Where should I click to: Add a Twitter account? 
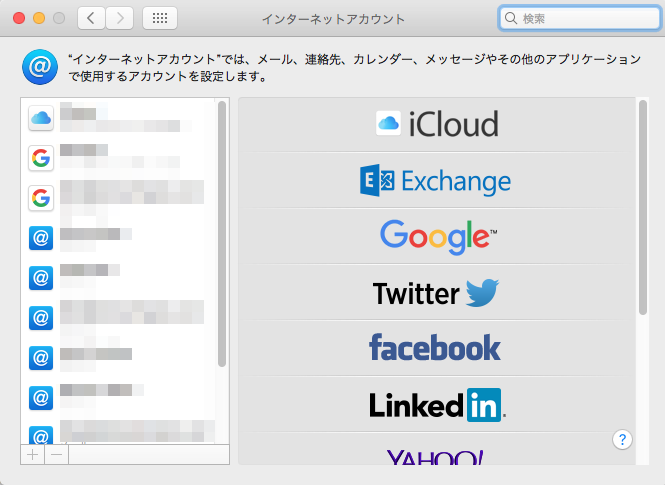pyautogui.click(x=436, y=293)
